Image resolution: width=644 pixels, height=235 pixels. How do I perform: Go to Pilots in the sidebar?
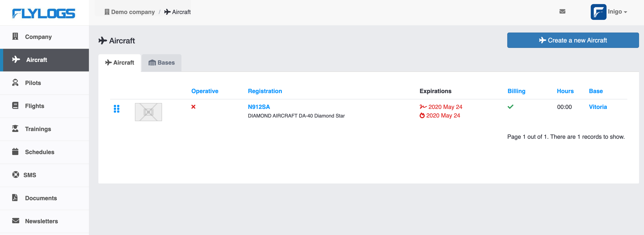pos(33,83)
